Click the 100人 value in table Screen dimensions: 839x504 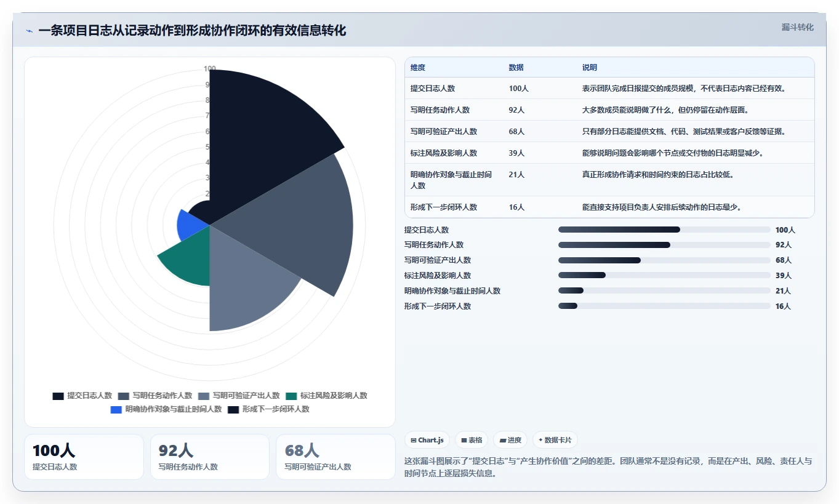pyautogui.click(x=519, y=88)
